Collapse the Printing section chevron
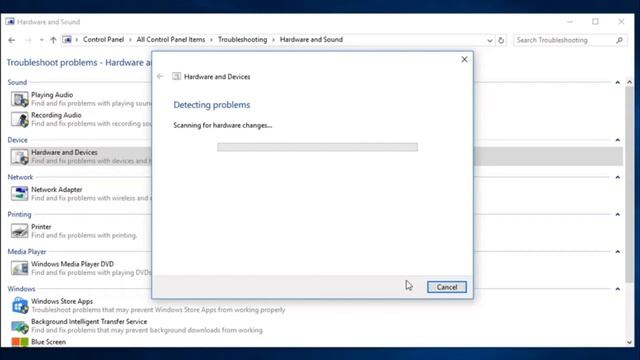640x360 pixels. coord(618,214)
